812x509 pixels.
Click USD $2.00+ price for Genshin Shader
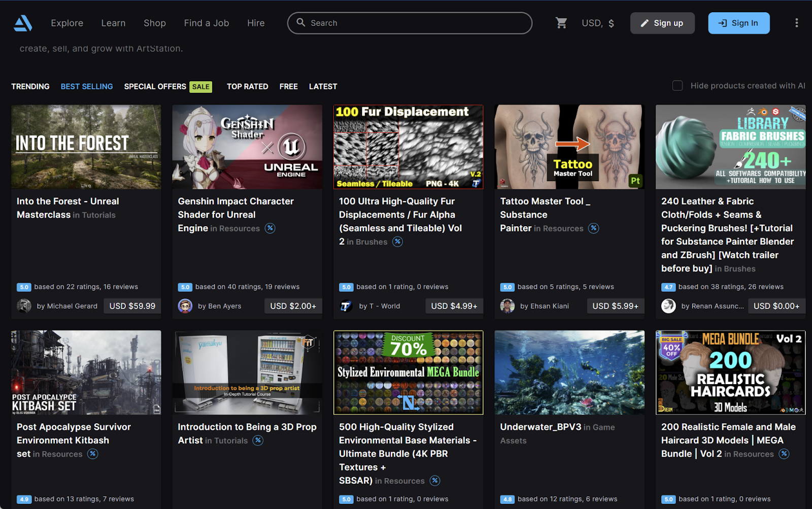293,306
